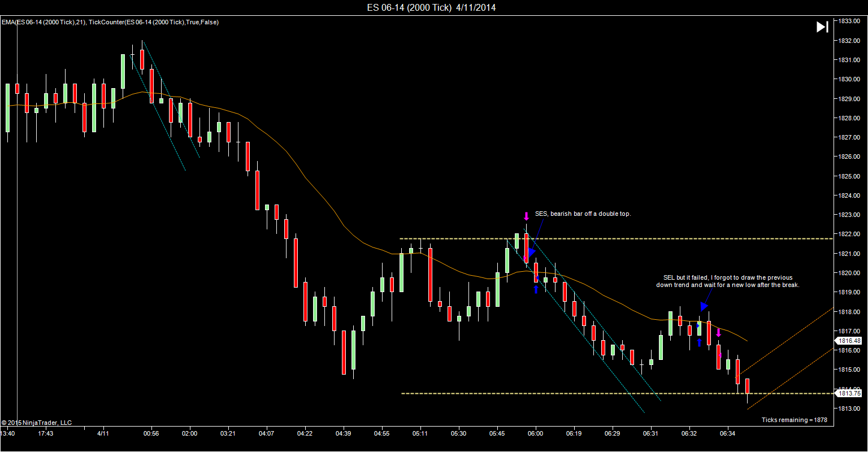Click the 1828.00 price axis label
Image resolution: width=868 pixels, height=452 pixels.
(x=849, y=118)
